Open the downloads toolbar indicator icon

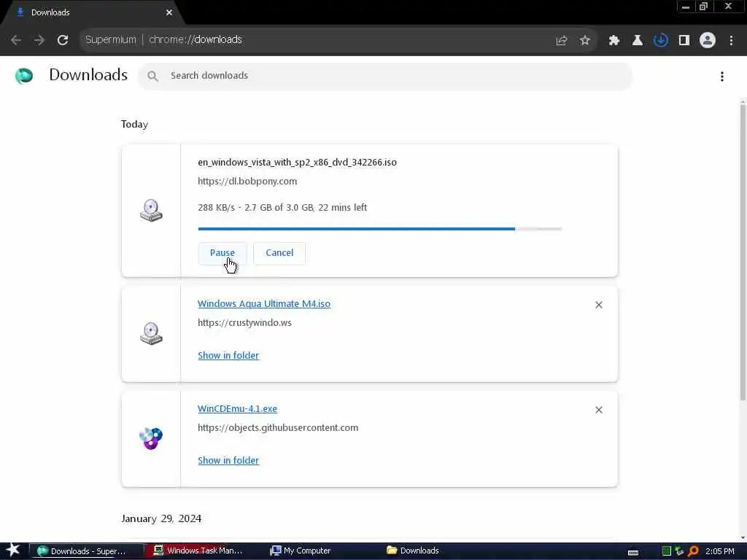(x=661, y=41)
